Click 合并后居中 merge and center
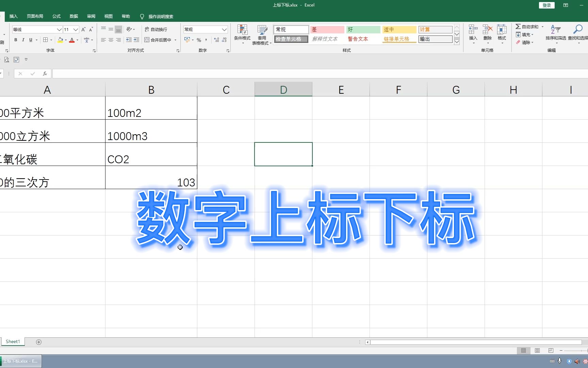The image size is (588, 368). pos(158,40)
